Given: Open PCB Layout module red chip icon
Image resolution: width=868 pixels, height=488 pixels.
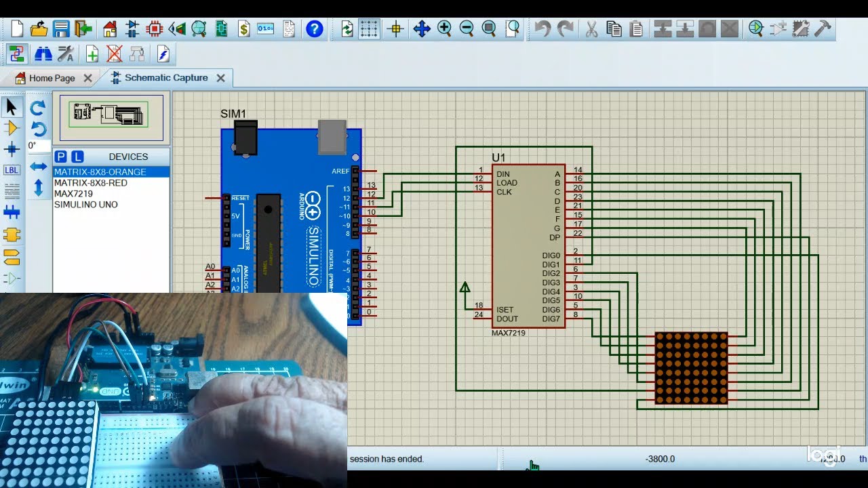Looking at the screenshot, I should pos(155,29).
